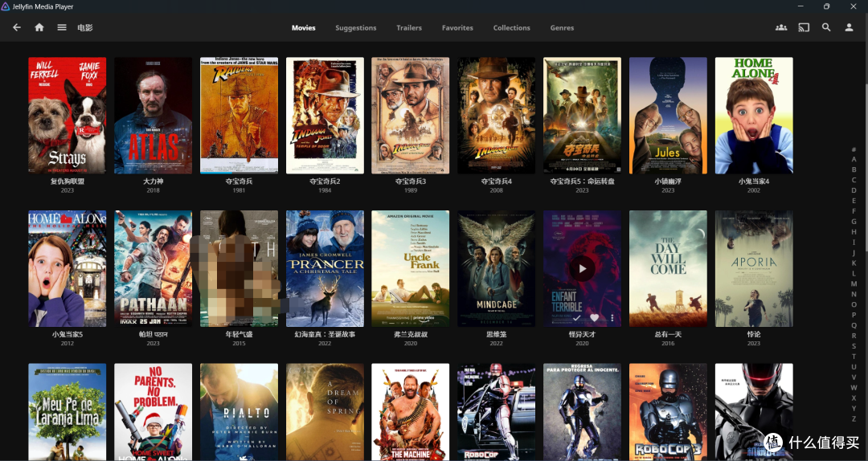The width and height of the screenshot is (868, 461).
Task: Jump to letter W in alphabet picker
Action: [x=854, y=388]
